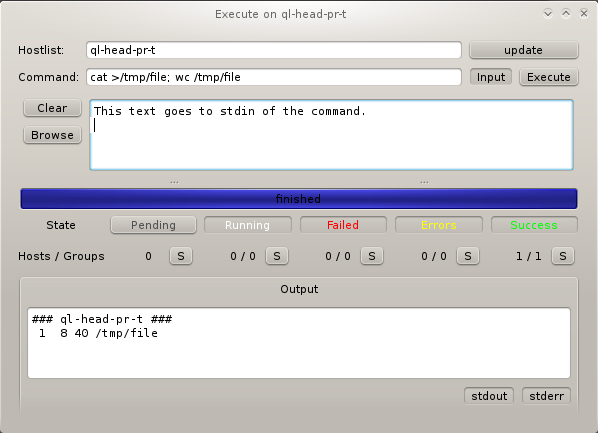This screenshot has height=433, width=598.
Task: Select error hosts with S button
Action: (x=468, y=256)
